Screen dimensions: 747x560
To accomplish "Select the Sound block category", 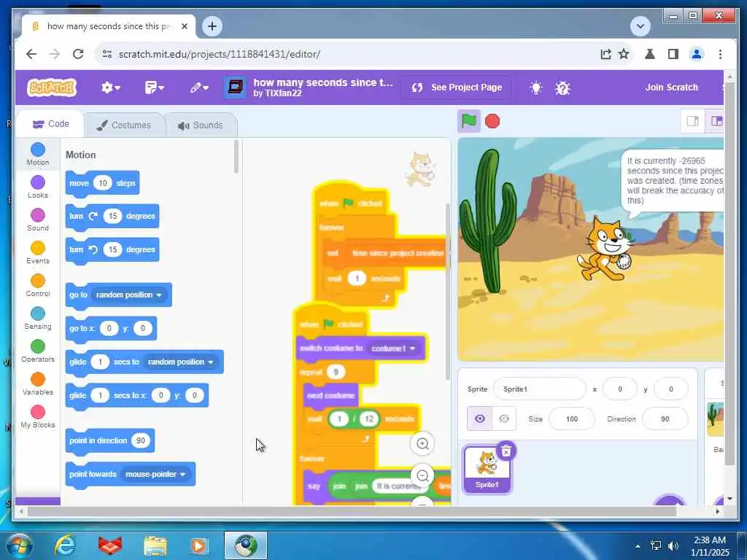I will pos(38,220).
